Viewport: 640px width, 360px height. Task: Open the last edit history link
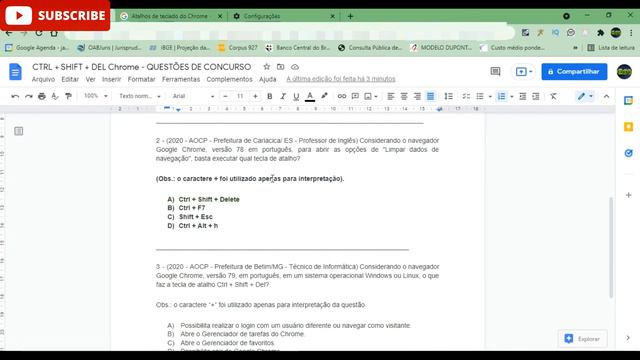[341, 79]
